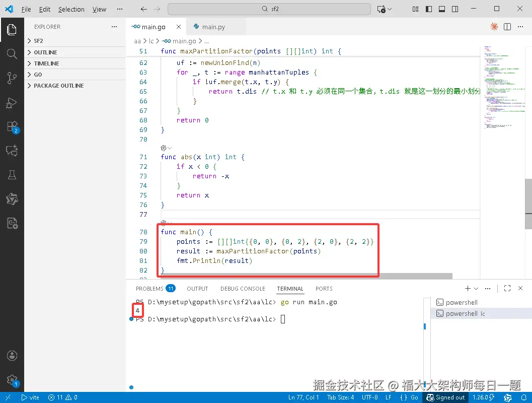The height and width of the screenshot is (403, 532).
Task: Click the sf2 command center search box
Action: (x=269, y=9)
